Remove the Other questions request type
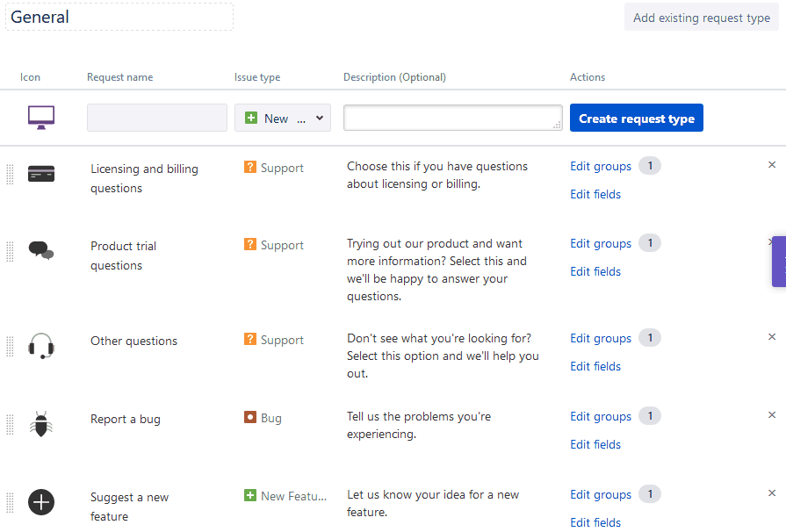This screenshot has height=532, width=786. click(772, 337)
